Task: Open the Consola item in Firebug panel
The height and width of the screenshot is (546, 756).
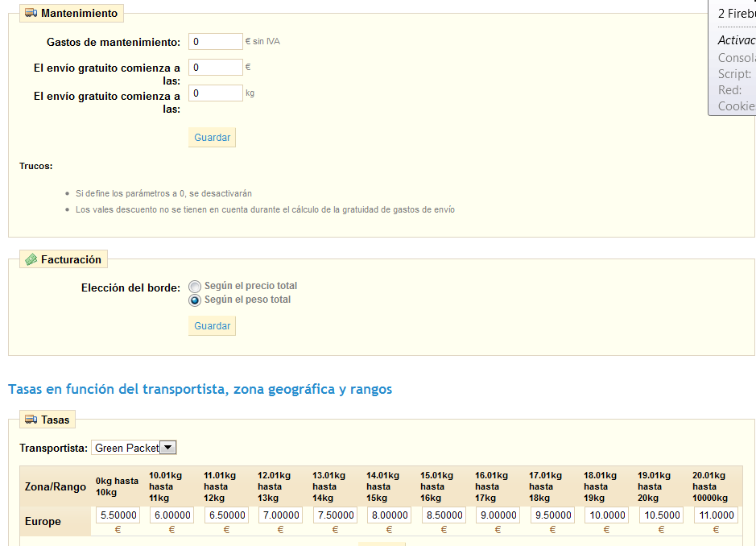Action: 737,58
